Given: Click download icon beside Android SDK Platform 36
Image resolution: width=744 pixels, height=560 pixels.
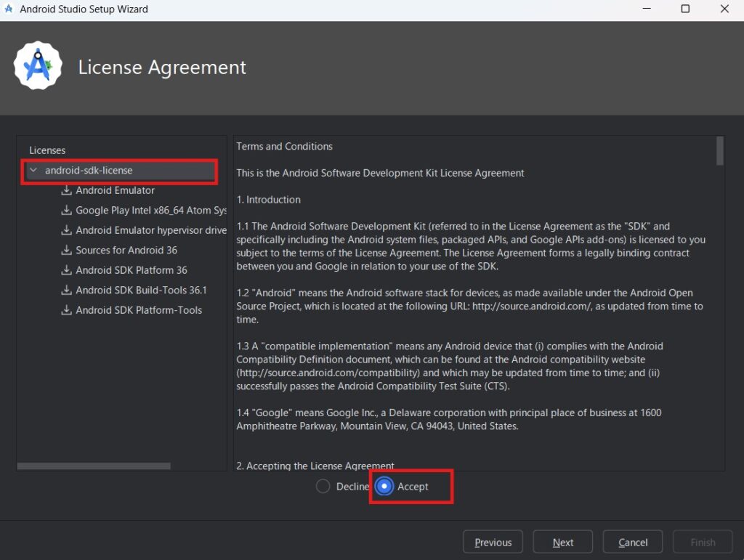Looking at the screenshot, I should click(67, 270).
